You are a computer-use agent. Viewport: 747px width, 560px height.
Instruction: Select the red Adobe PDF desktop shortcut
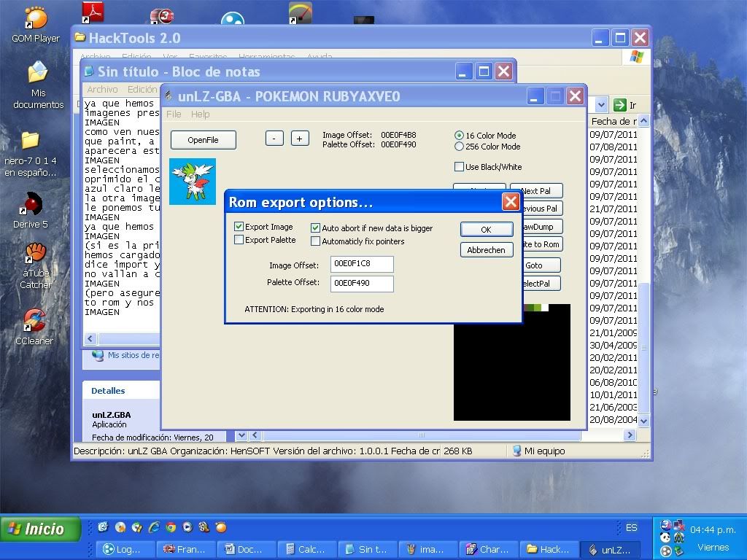coord(93,12)
